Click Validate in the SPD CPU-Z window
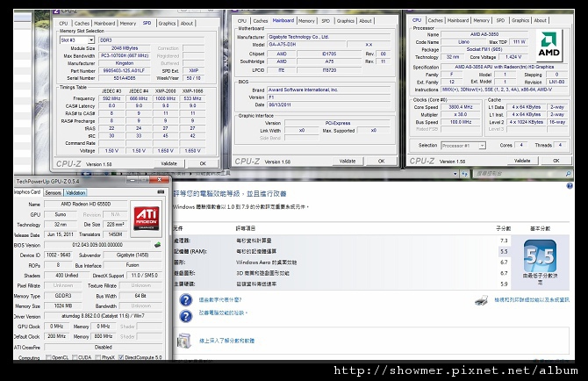 [x=169, y=163]
